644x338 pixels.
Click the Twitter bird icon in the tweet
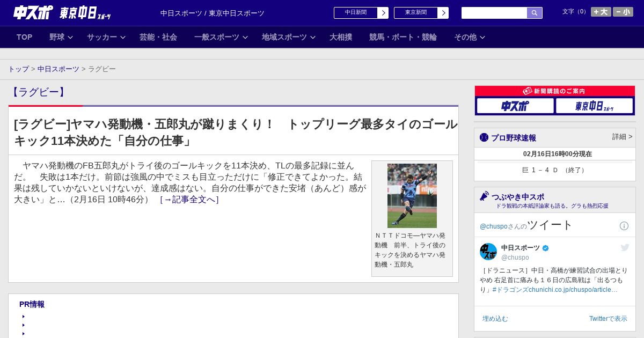[625, 247]
